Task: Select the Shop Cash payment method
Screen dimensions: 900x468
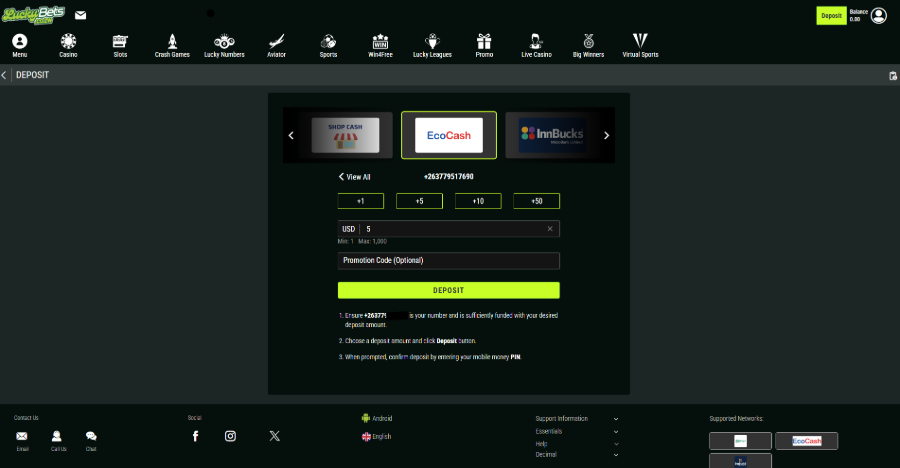Action: [345, 136]
